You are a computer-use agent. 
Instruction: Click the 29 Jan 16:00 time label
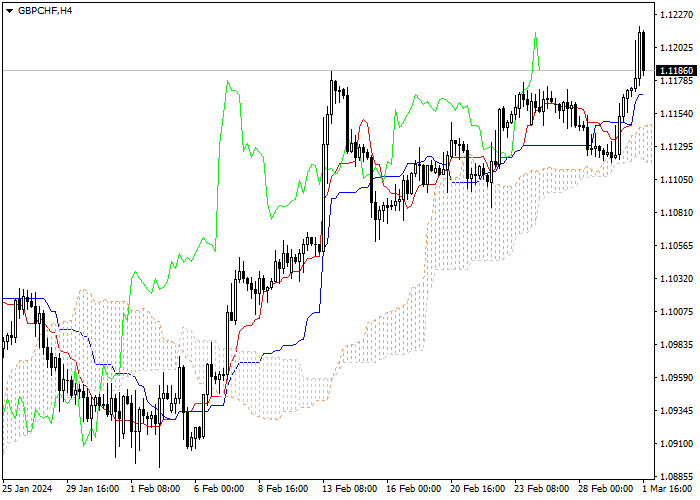point(92,488)
